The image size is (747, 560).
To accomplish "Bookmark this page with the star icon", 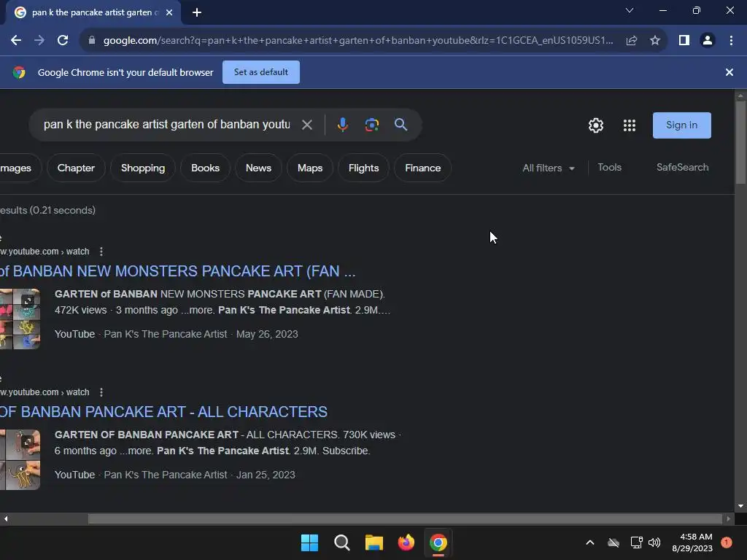I will click(655, 41).
